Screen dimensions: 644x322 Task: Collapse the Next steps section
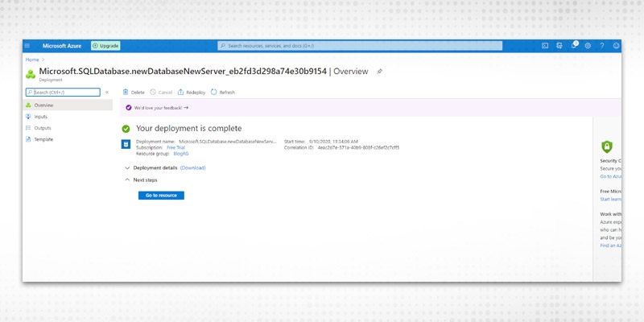pos(141,180)
